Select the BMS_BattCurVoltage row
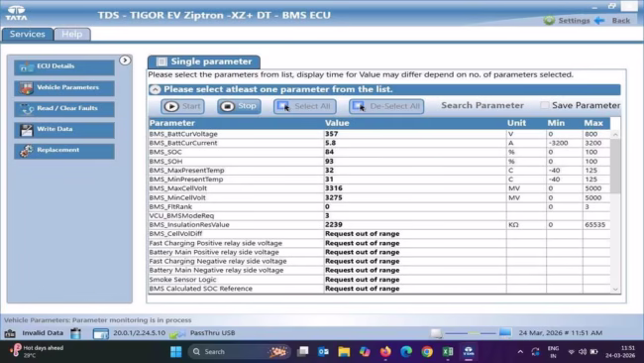The image size is (644, 363). click(379, 134)
